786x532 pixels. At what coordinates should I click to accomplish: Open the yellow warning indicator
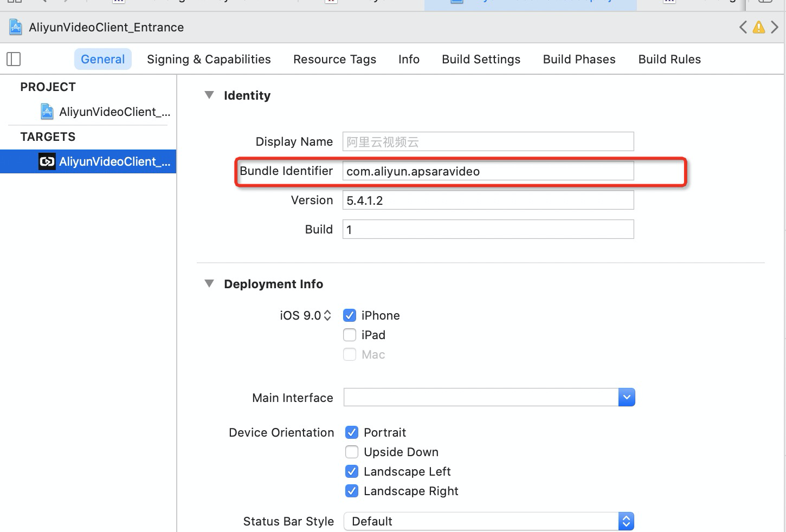(759, 27)
